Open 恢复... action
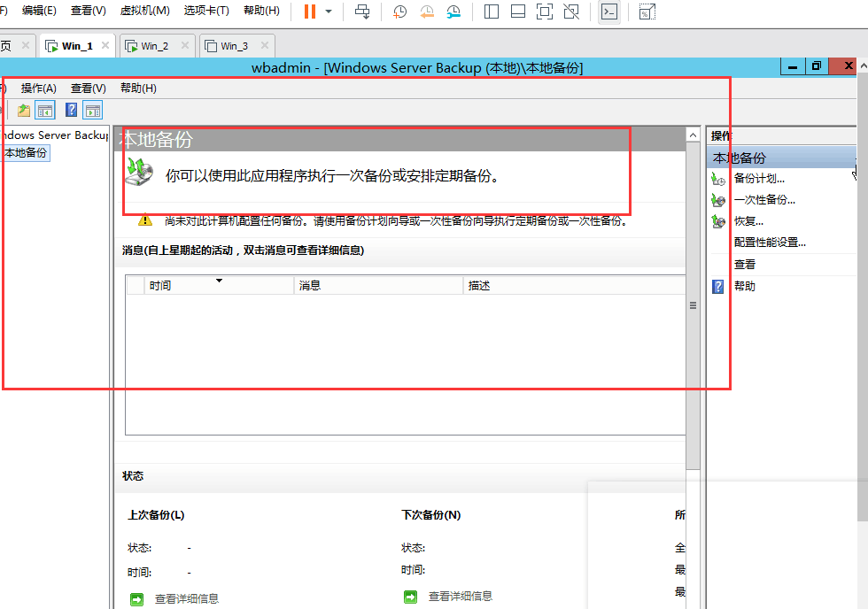Viewport: 868px width, 609px height. coord(748,221)
